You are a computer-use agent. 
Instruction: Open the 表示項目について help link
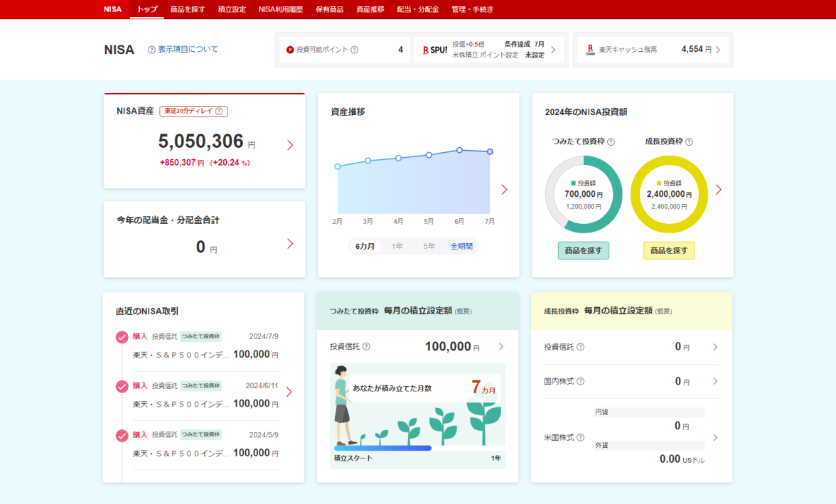click(188, 49)
